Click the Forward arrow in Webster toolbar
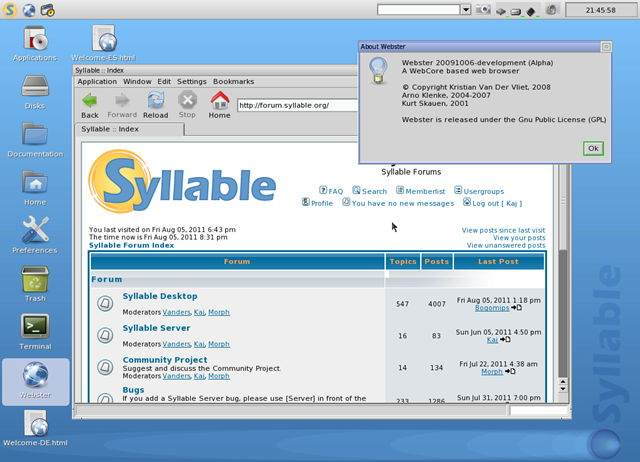Screen dimensions: 640x462 click(x=122, y=100)
